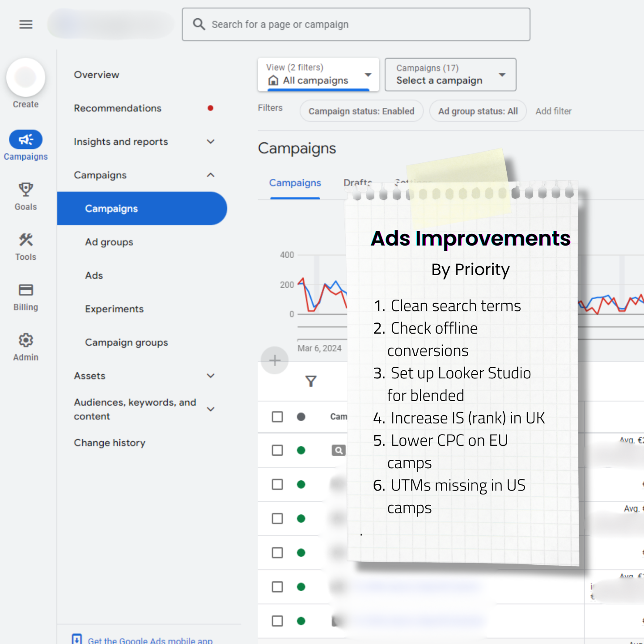Switch to the Campaigns tab
644x644 pixels.
[295, 183]
